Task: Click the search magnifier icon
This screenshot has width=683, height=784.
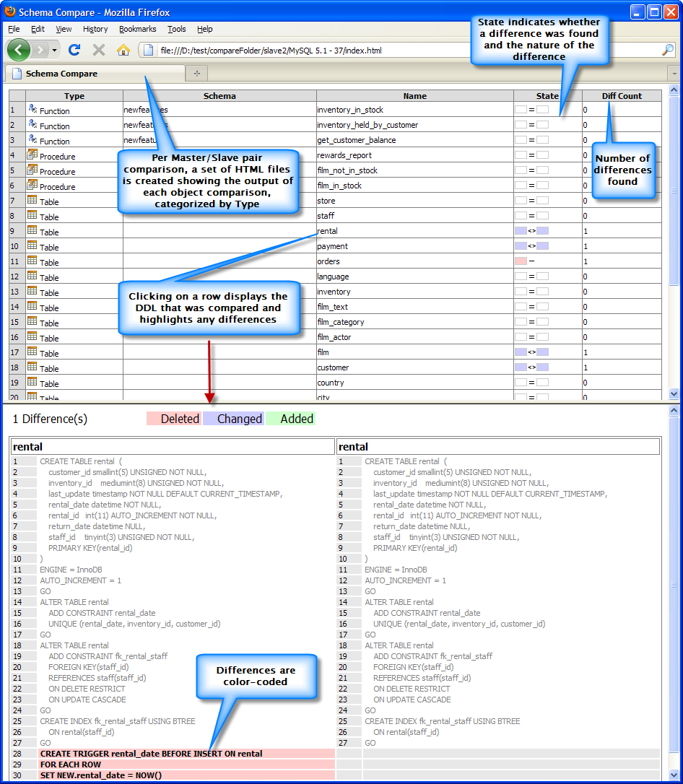Action: 668,50
